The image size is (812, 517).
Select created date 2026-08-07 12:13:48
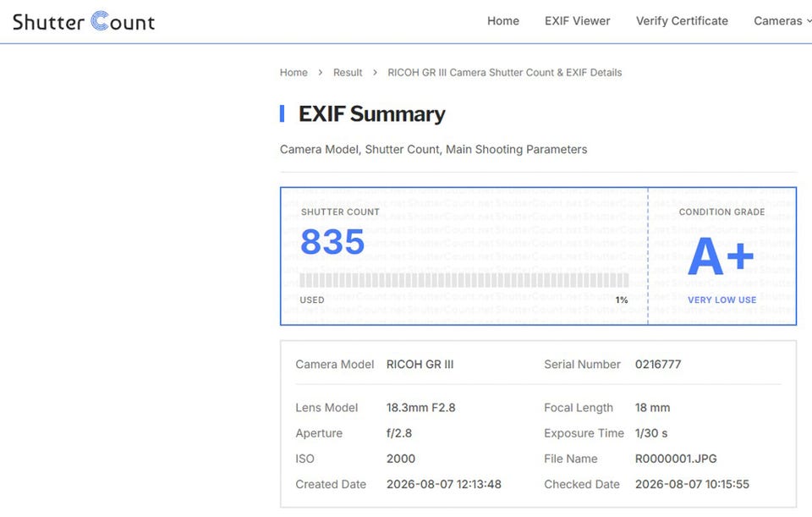(x=443, y=484)
